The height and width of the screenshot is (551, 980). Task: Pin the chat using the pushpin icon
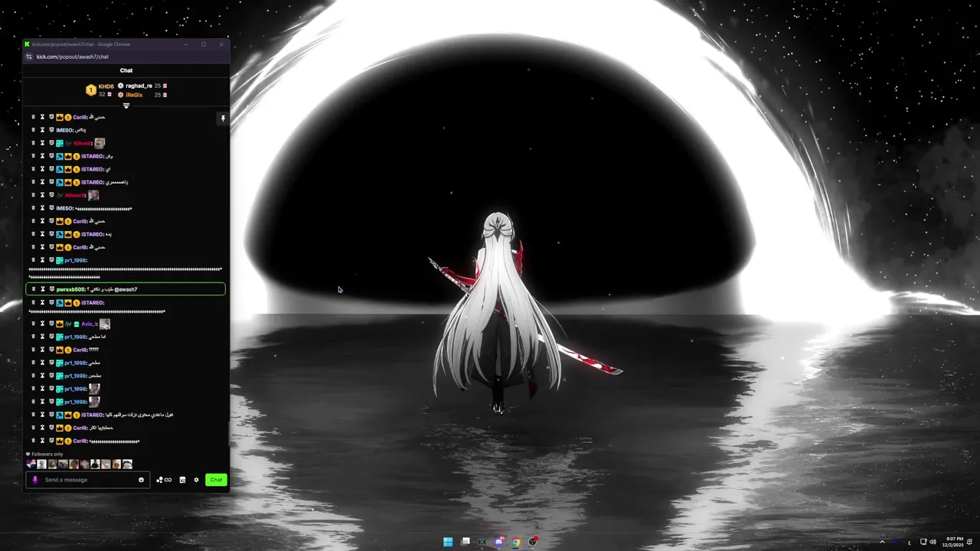coord(223,119)
